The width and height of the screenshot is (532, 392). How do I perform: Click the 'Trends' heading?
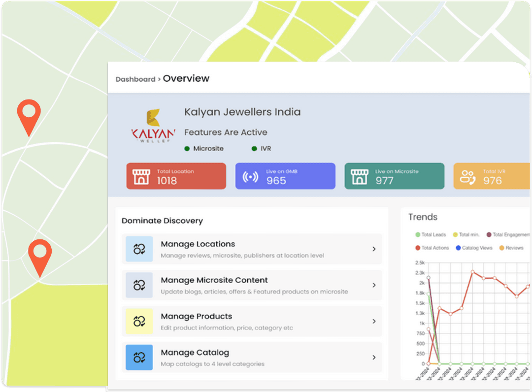[423, 217]
